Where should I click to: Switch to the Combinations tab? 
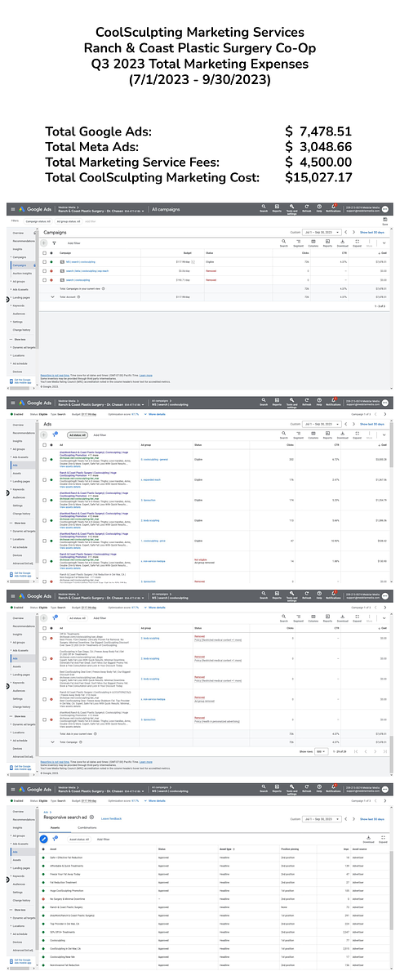(x=87, y=827)
